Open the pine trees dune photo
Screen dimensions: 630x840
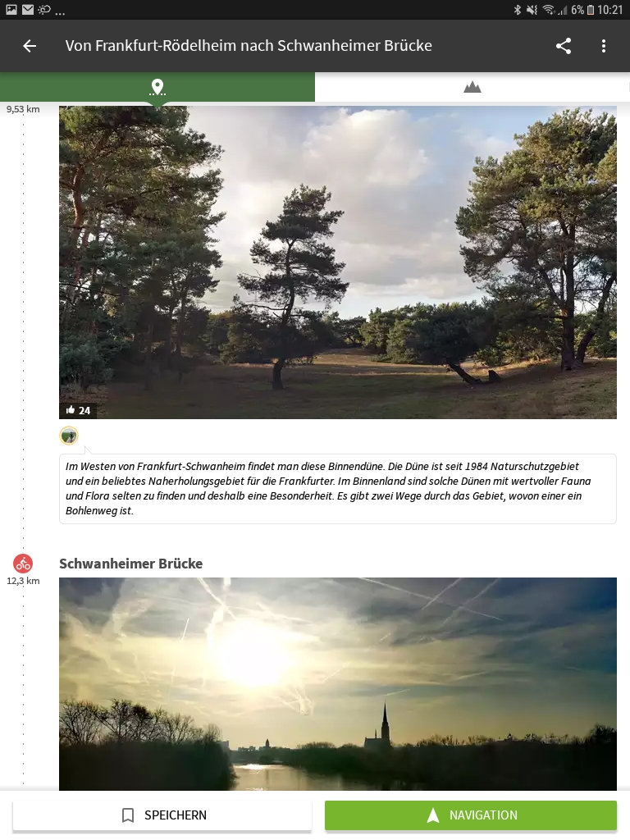tap(337, 262)
